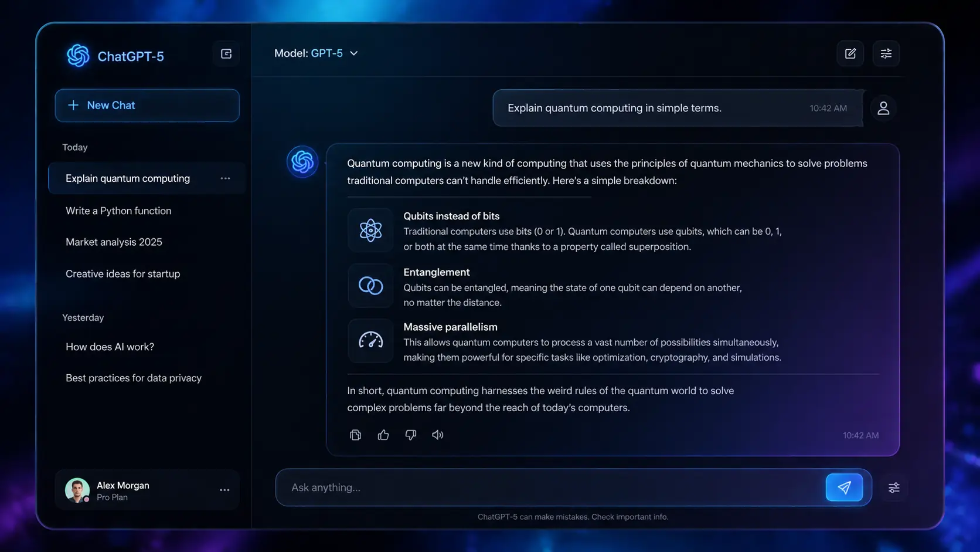Viewport: 980px width, 552px height.
Task: Start a New Chat
Action: pos(147,106)
